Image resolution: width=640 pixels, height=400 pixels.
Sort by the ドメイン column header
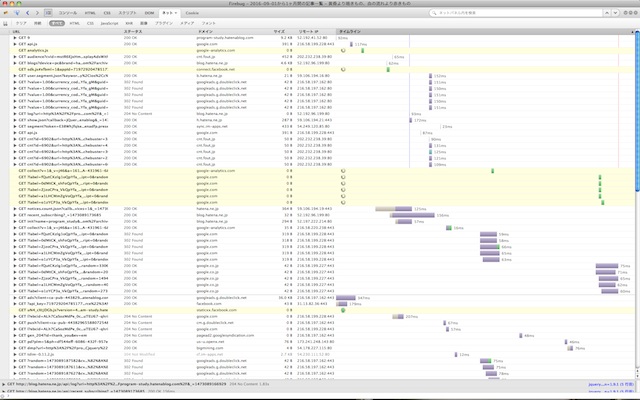pos(234,31)
